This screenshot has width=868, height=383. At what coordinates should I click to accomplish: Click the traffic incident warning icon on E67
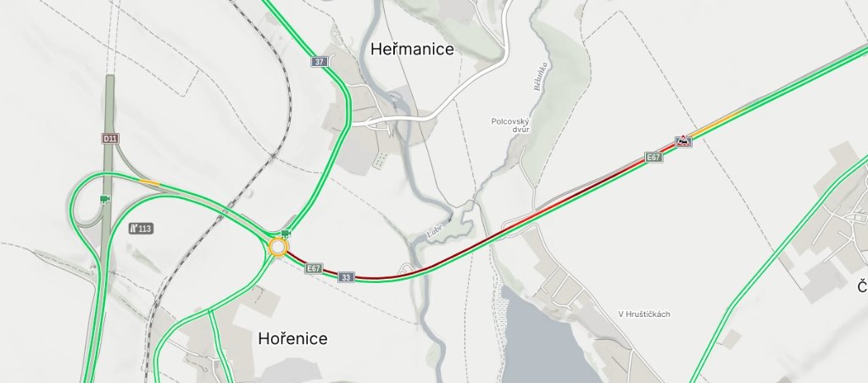[x=684, y=141]
